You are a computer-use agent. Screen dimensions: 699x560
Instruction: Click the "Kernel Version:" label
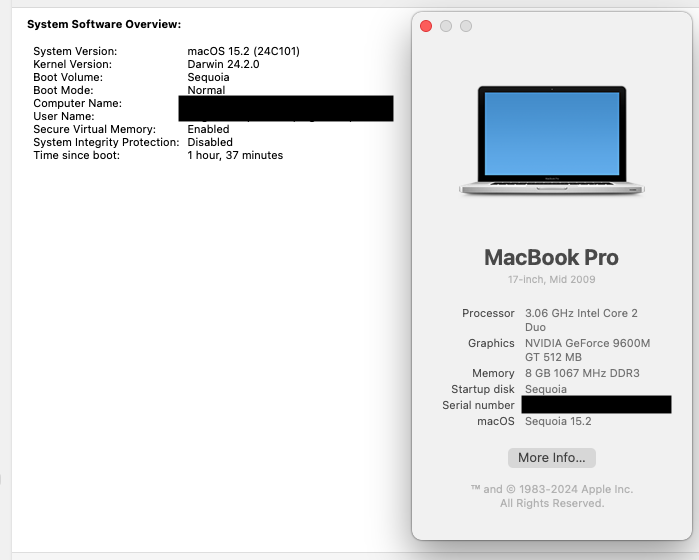pos(72,64)
